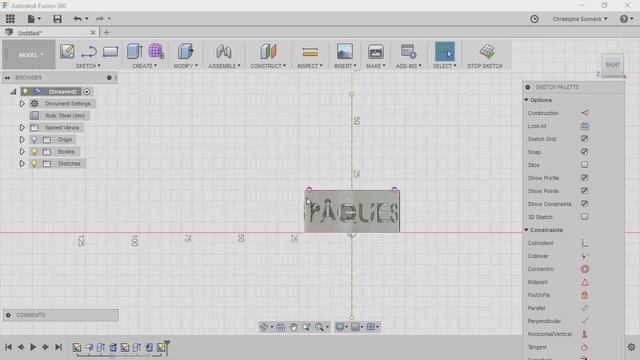This screenshot has width=640, height=360.
Task: Click the Look At icon in palette
Action: 584,126
